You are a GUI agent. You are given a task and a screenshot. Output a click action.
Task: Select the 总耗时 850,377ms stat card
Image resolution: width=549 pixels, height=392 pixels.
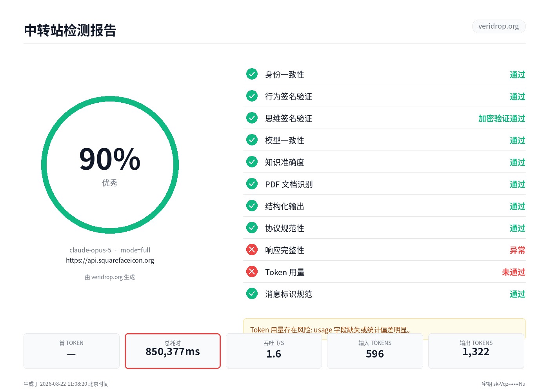(x=173, y=351)
